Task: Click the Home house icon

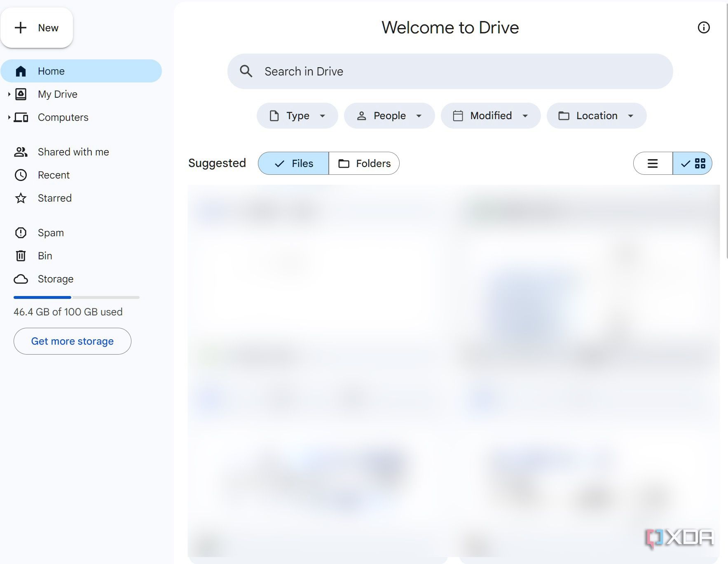Action: pos(21,71)
